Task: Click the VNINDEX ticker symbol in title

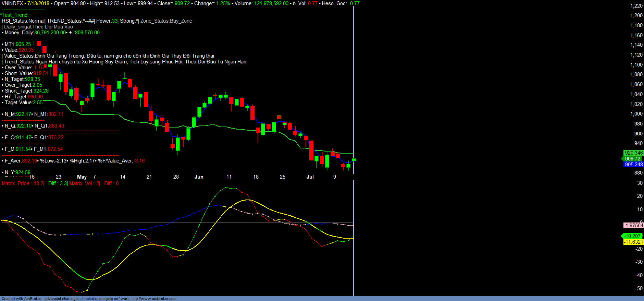Action: point(12,3)
